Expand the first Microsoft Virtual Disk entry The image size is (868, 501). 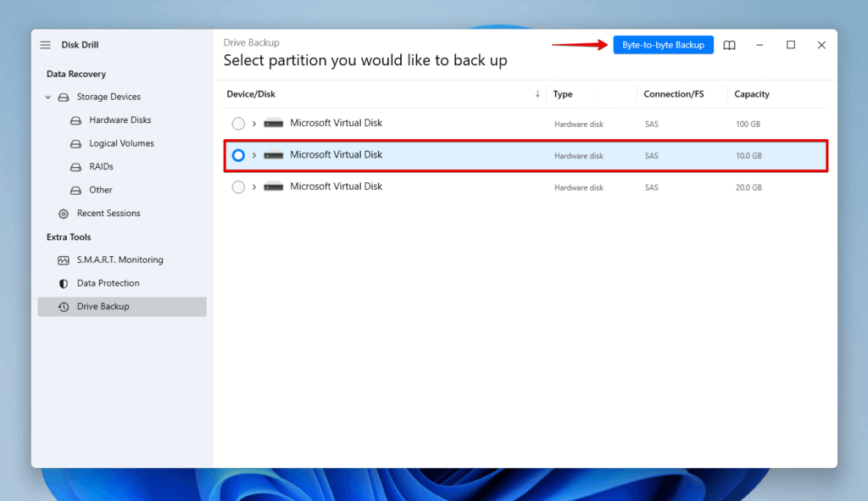tap(253, 123)
